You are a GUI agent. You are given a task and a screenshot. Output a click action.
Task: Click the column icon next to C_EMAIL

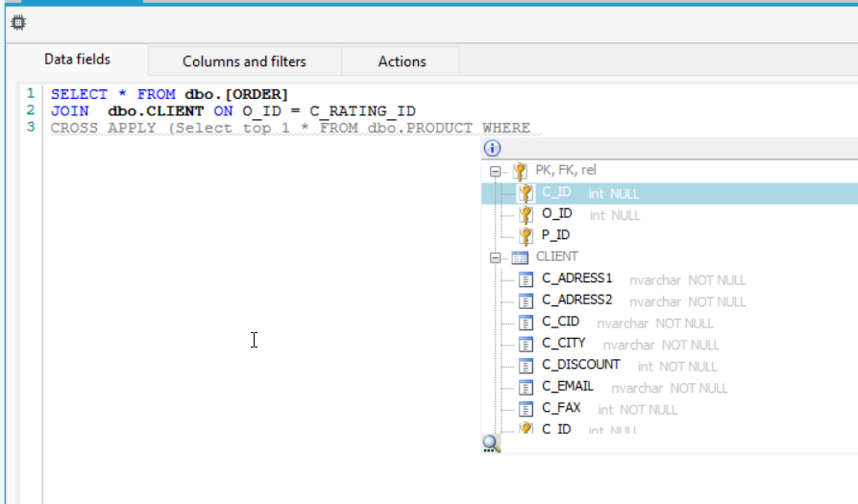526,388
